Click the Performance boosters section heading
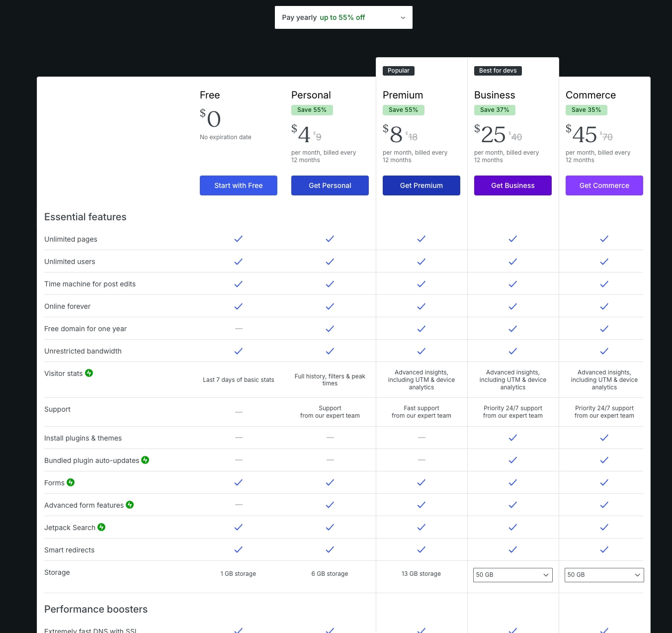672x633 pixels. pyautogui.click(x=96, y=609)
